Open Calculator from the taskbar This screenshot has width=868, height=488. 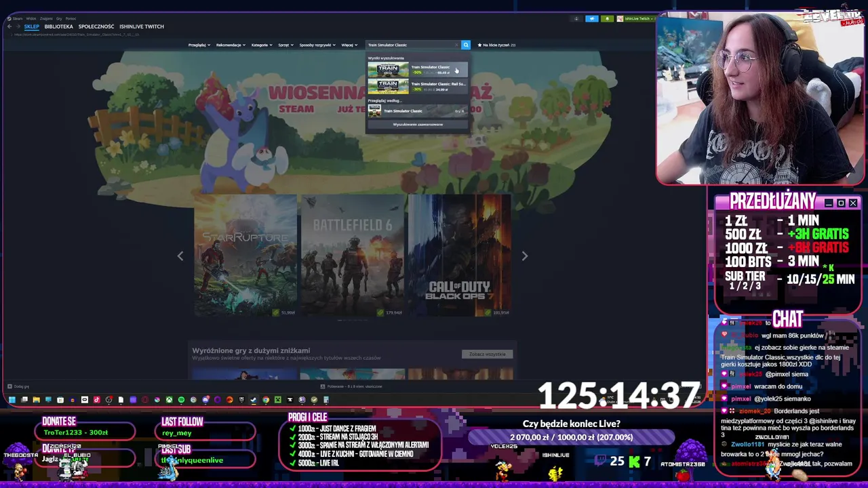coord(325,400)
